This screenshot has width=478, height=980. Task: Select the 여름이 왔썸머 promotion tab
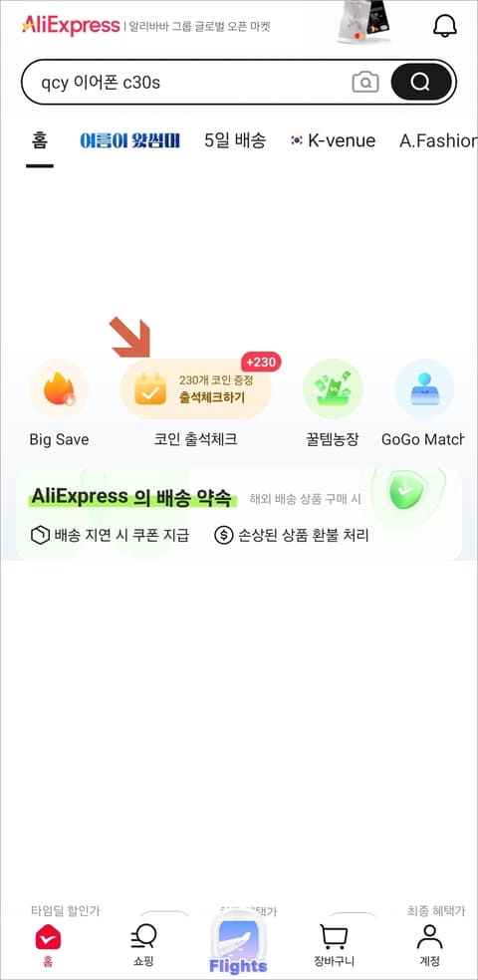(129, 140)
